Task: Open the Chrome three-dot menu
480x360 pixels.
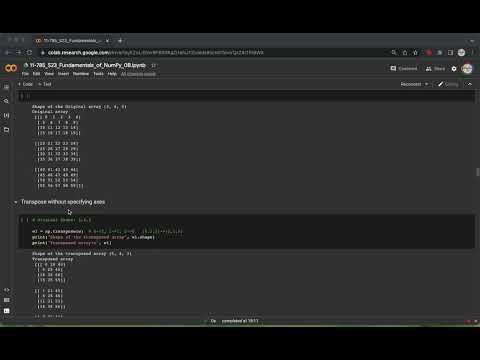Action: click(x=472, y=52)
